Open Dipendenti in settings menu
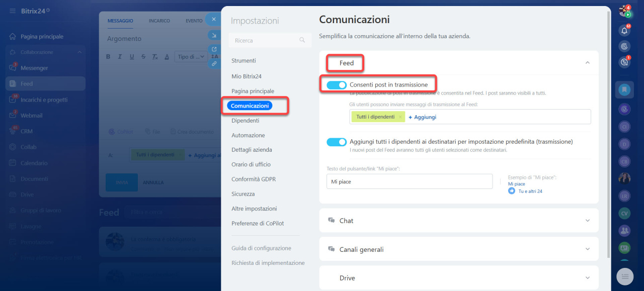Image resolution: width=644 pixels, height=291 pixels. [x=245, y=121]
